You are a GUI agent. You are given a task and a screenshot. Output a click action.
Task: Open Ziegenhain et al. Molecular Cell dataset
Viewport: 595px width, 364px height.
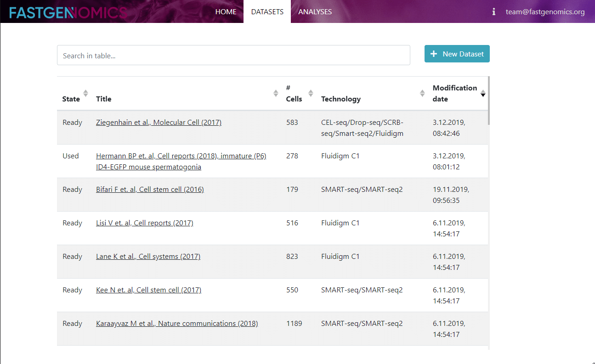coord(159,123)
